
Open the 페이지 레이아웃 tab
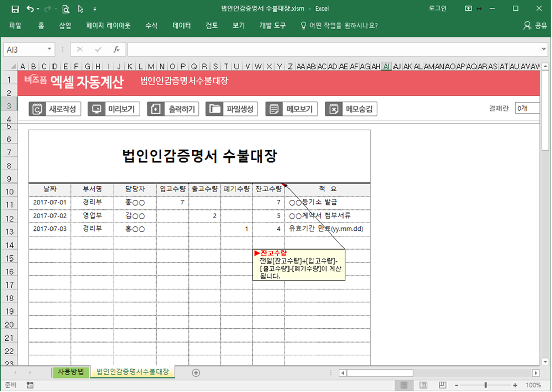click(108, 25)
